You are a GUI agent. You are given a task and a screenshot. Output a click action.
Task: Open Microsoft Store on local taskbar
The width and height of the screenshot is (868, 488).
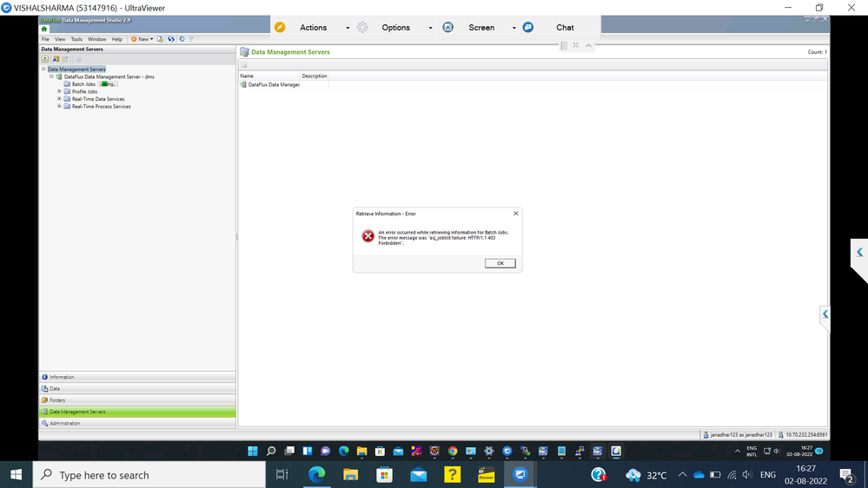point(384,475)
